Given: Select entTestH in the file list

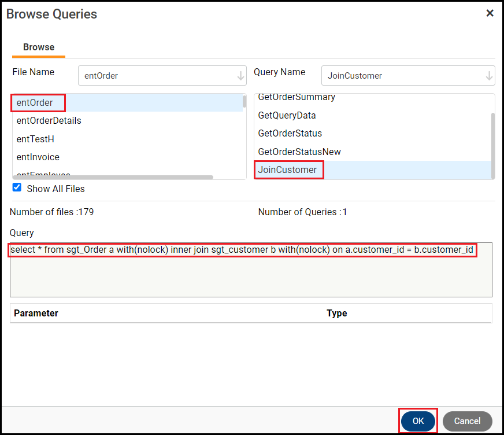Looking at the screenshot, I should point(128,139).
